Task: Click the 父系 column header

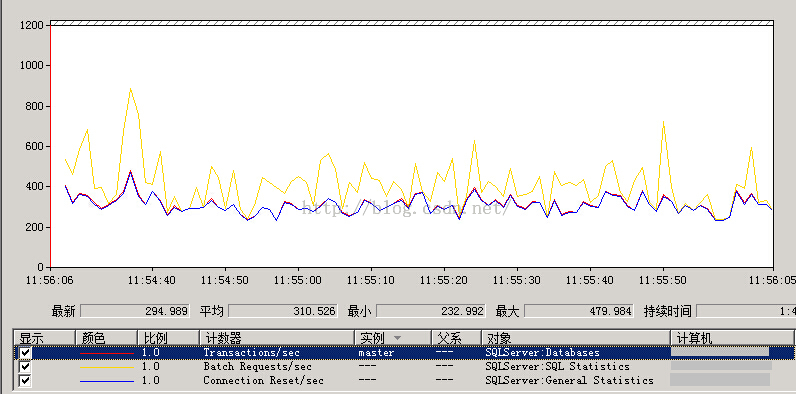Action: point(456,338)
